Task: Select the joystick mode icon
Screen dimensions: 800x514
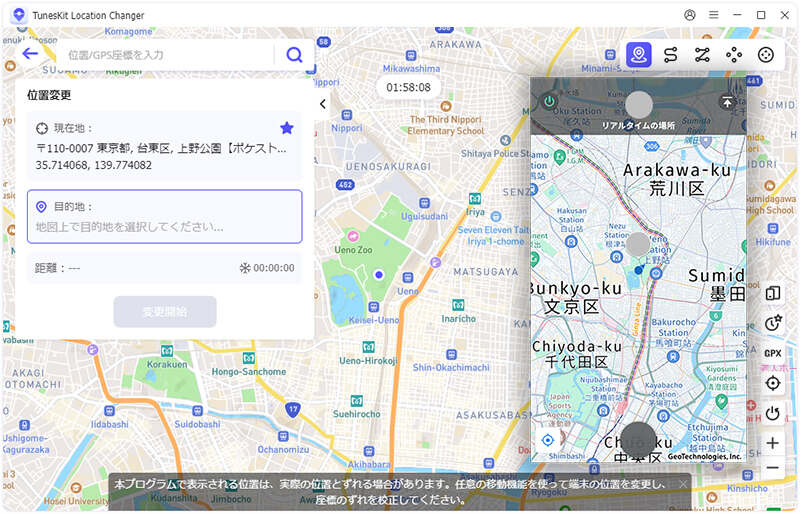Action: tap(766, 55)
